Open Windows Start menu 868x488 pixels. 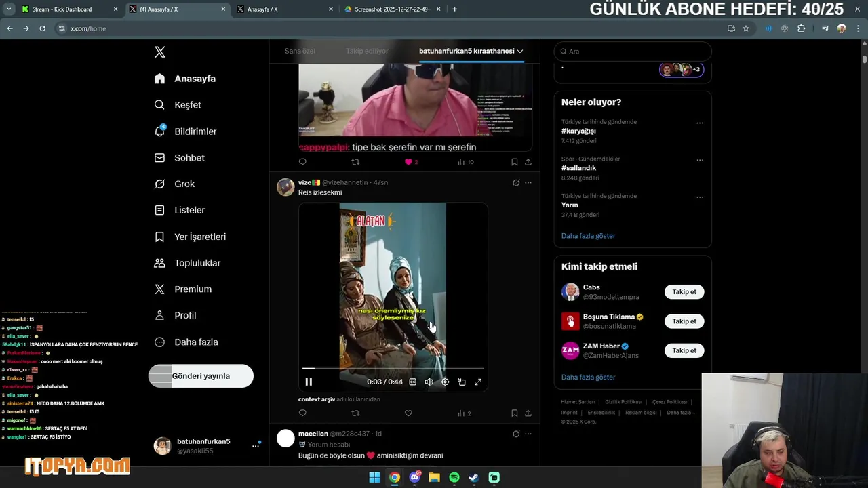[374, 478]
